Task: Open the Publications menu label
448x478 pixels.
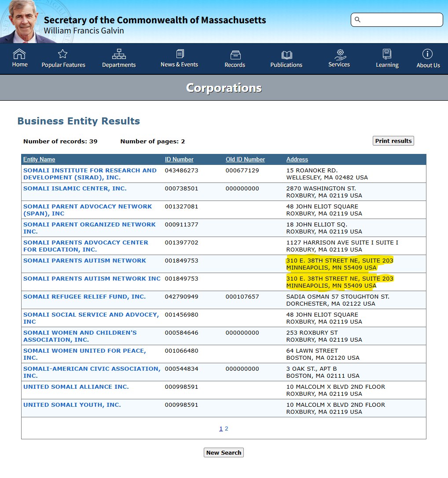Action: [286, 65]
